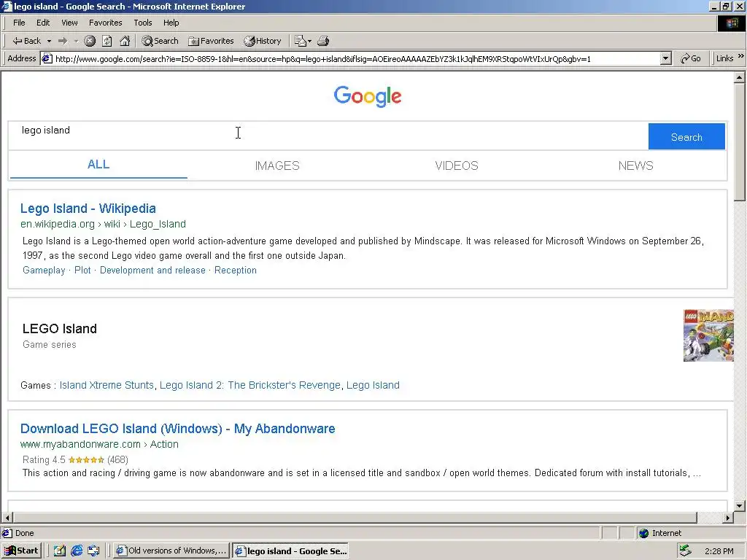Click the Print toolbar icon
This screenshot has width=747, height=560.
(x=323, y=41)
